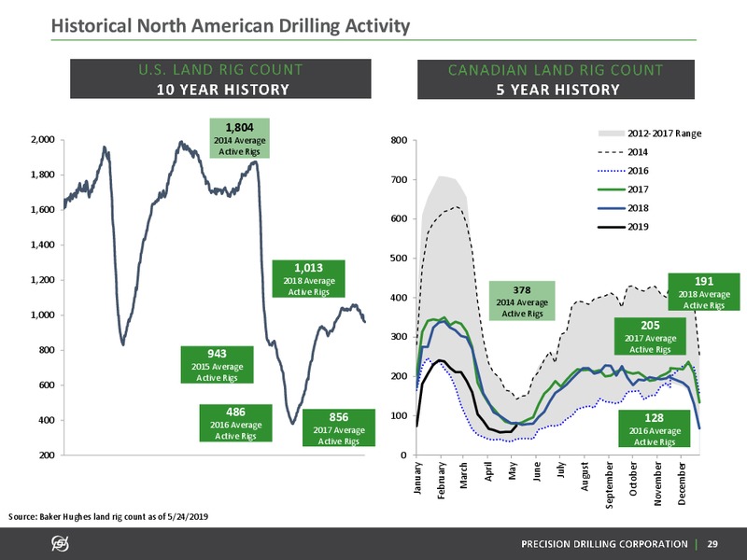Click the 'May' month axis label
Screen dimensions: 747x560
coord(512,471)
